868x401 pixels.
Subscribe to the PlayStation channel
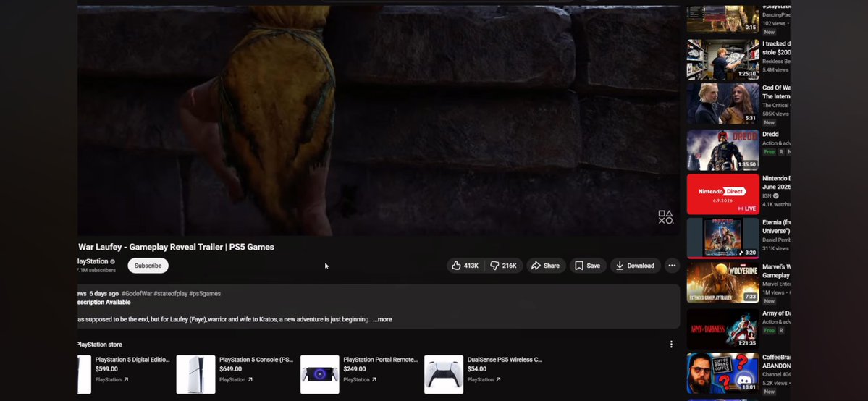[148, 266]
